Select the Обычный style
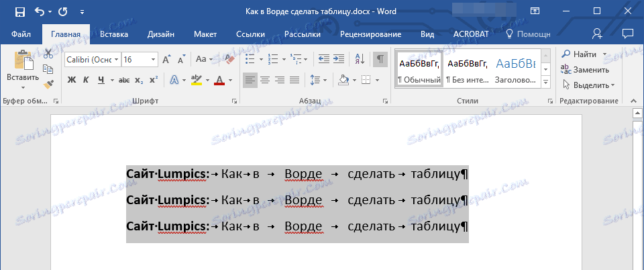 [419, 69]
